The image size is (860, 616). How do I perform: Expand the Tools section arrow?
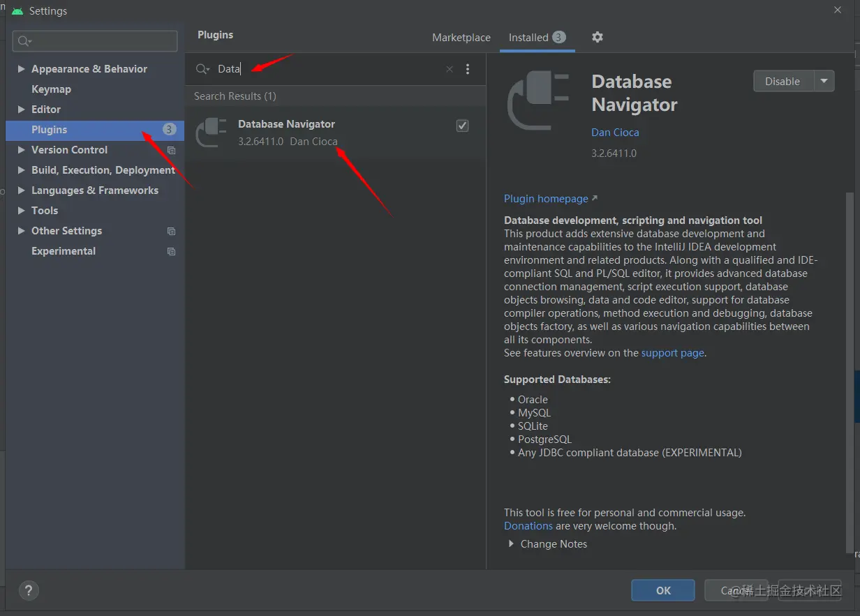pyautogui.click(x=22, y=211)
